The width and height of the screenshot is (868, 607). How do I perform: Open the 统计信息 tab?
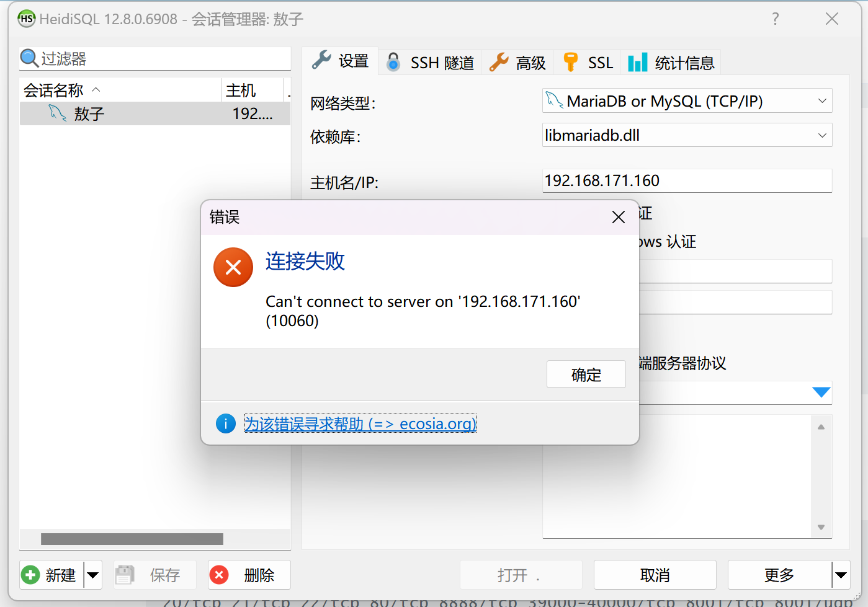[671, 62]
